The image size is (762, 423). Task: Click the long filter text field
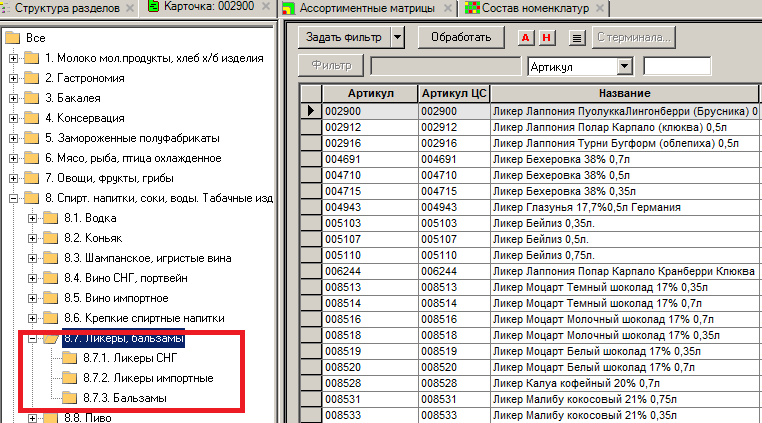pos(446,66)
